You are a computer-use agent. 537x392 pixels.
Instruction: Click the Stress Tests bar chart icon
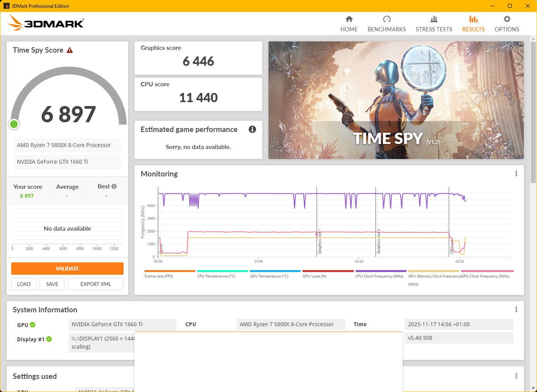pyautogui.click(x=434, y=19)
